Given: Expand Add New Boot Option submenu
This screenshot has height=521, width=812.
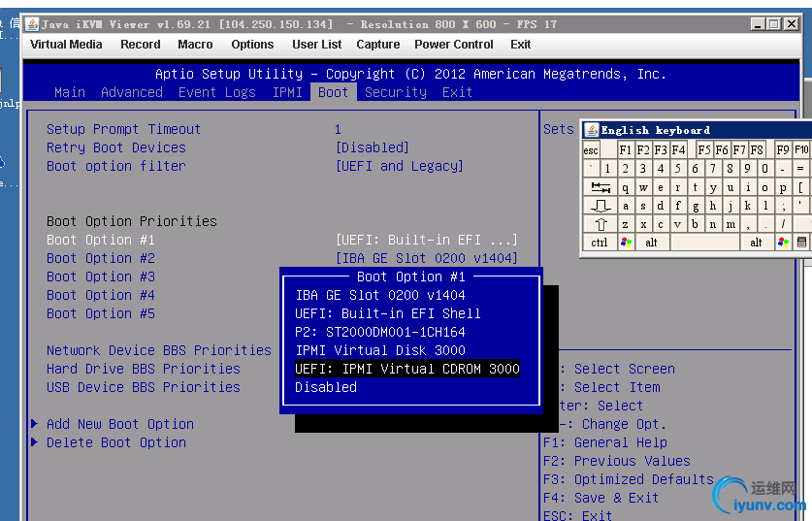Looking at the screenshot, I should [x=119, y=424].
